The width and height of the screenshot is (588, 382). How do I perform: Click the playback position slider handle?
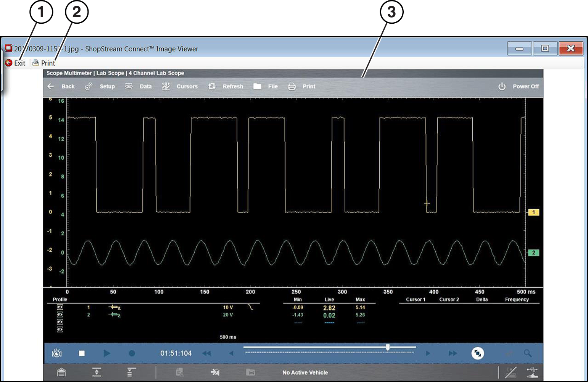[x=388, y=347]
